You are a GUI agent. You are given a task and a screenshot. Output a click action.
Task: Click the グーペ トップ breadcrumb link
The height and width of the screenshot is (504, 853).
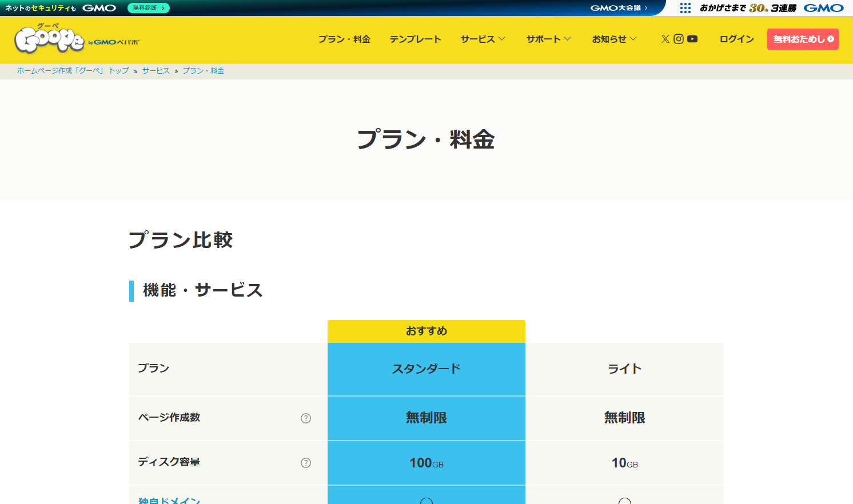click(x=71, y=70)
